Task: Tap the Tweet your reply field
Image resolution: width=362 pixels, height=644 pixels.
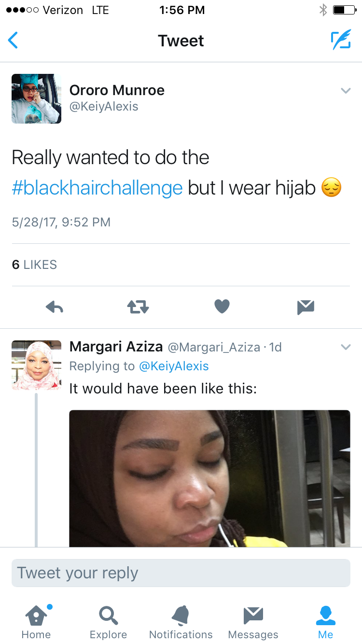Action: pos(181,573)
